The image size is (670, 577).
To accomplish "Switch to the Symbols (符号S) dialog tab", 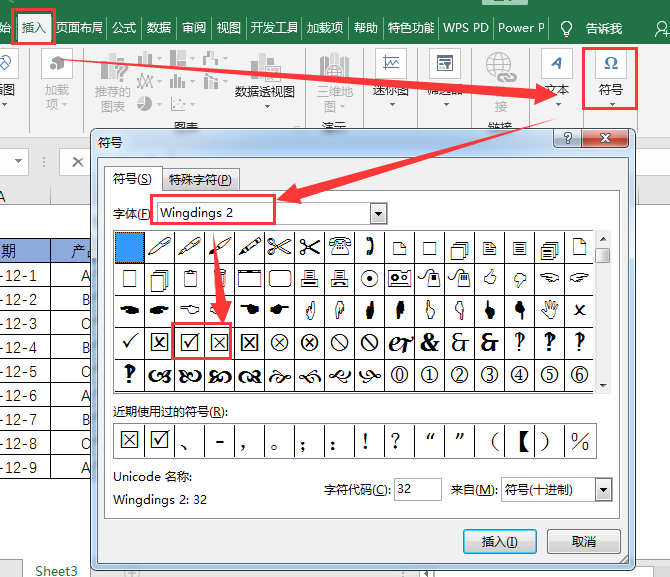I will click(132, 179).
